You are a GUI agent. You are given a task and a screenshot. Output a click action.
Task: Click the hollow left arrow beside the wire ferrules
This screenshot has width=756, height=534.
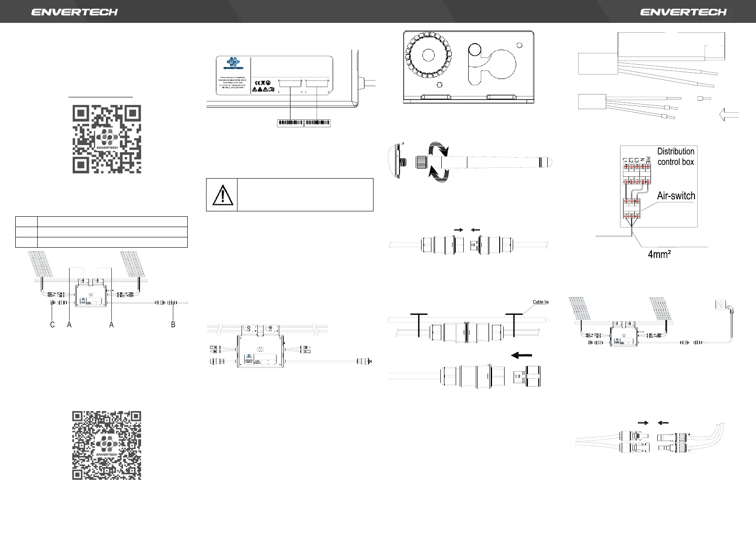coord(729,114)
